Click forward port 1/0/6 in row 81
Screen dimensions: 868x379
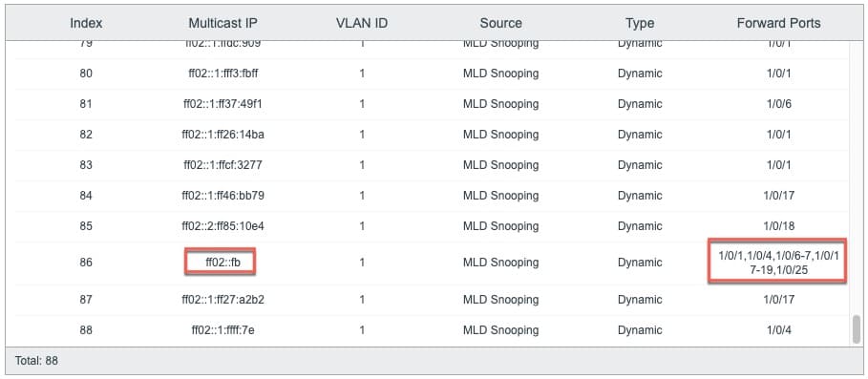[778, 104]
